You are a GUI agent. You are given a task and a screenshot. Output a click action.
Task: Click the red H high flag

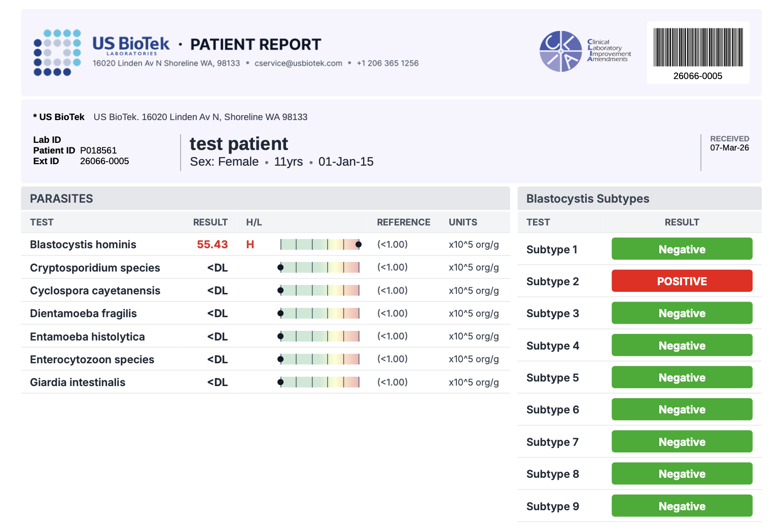[250, 245]
